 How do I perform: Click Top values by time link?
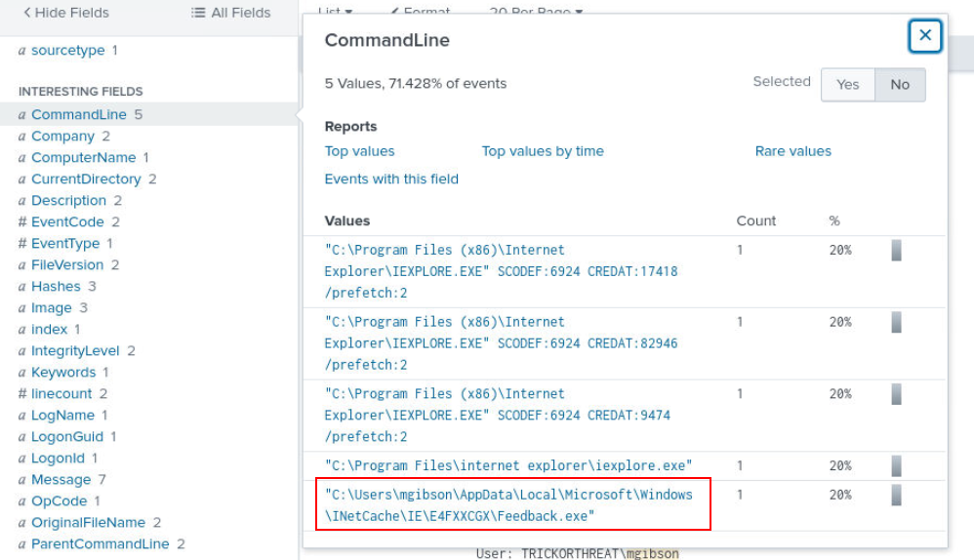pyautogui.click(x=543, y=151)
